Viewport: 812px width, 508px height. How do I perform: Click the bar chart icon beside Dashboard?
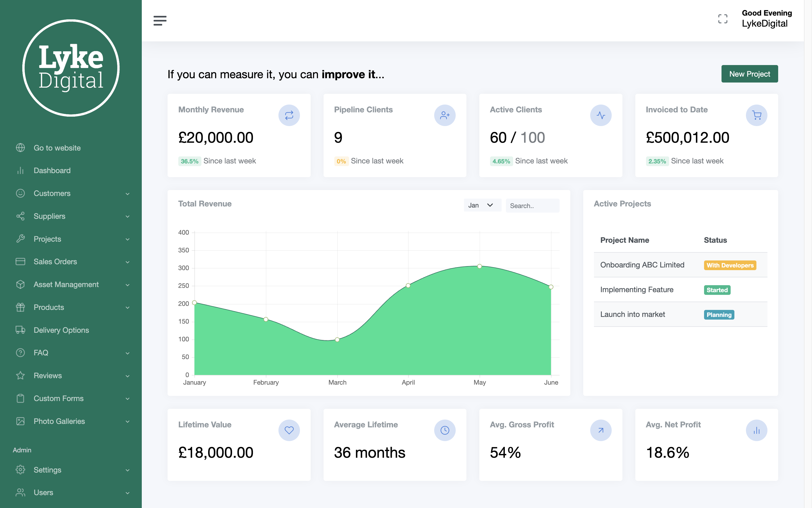(20, 170)
